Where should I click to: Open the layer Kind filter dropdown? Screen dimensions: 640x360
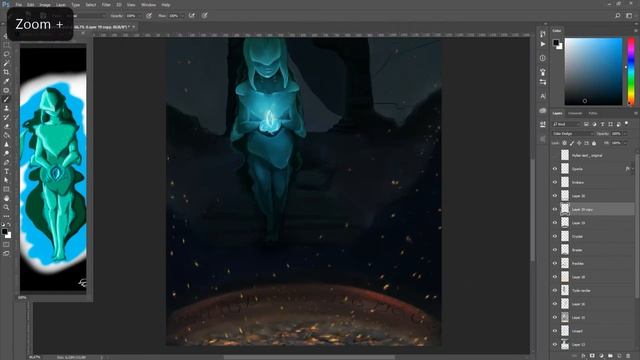566,124
